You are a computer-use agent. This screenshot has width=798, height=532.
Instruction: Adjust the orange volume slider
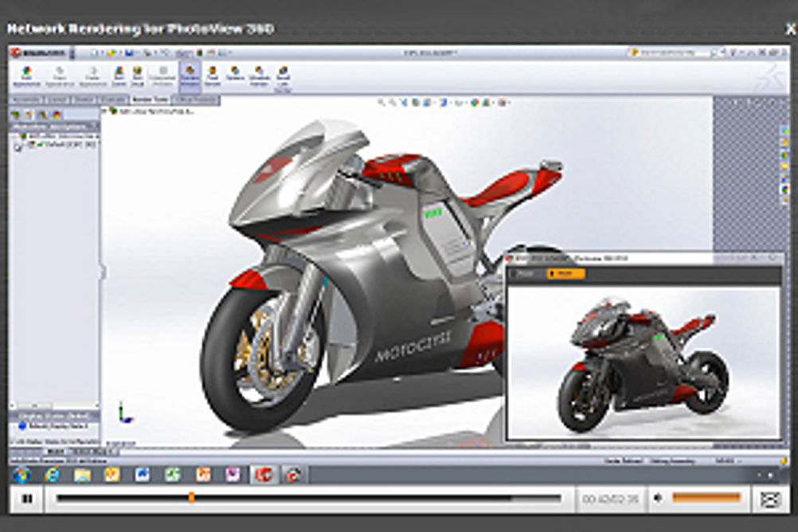pos(706,498)
